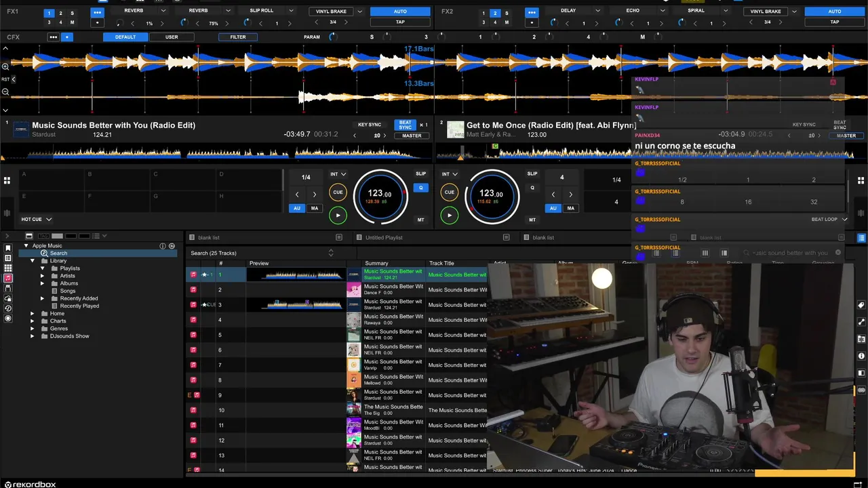The height and width of the screenshot is (488, 868).
Task: Assign FX1 to deck 1 button
Action: click(49, 13)
